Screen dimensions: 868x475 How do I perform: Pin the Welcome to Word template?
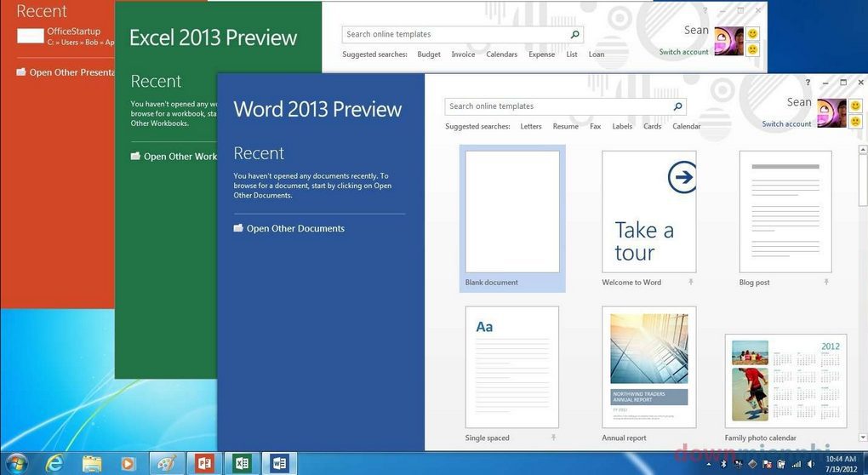(691, 283)
